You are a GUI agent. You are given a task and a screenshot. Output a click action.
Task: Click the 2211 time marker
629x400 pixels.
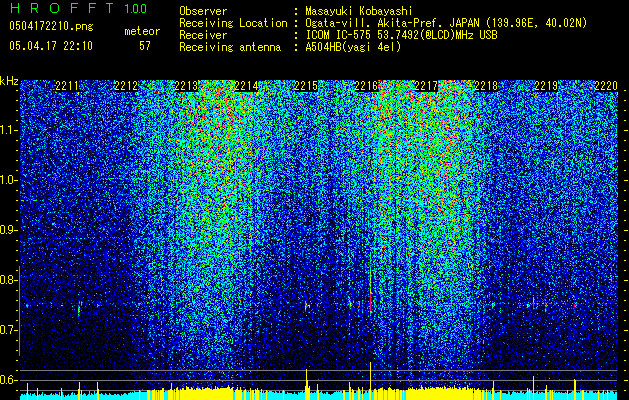pyautogui.click(x=67, y=86)
